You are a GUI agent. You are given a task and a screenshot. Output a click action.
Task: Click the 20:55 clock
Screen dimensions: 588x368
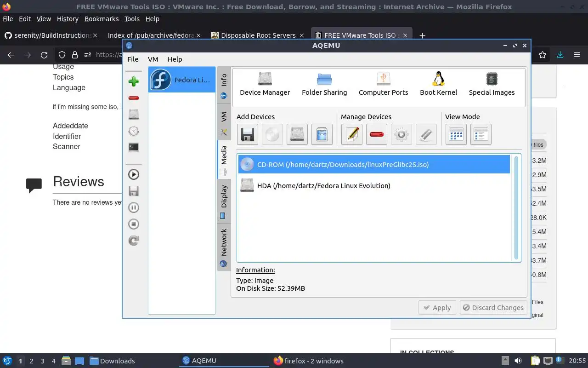point(577,361)
